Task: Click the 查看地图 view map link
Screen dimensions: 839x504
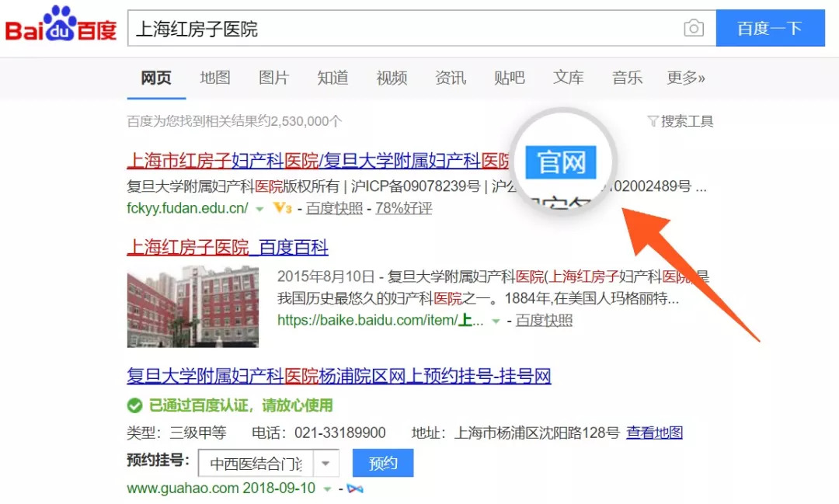Action: point(655,433)
